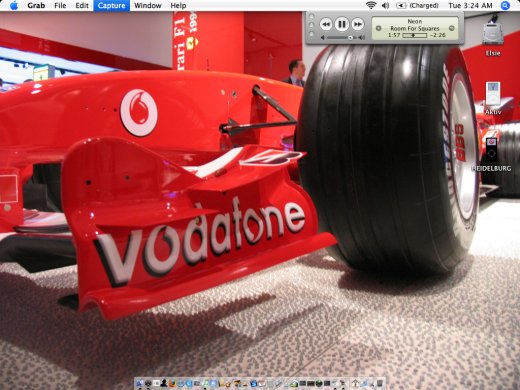The image size is (520, 390).
Task: Click the Tue 3:24 AM clock
Action: coord(470,5)
